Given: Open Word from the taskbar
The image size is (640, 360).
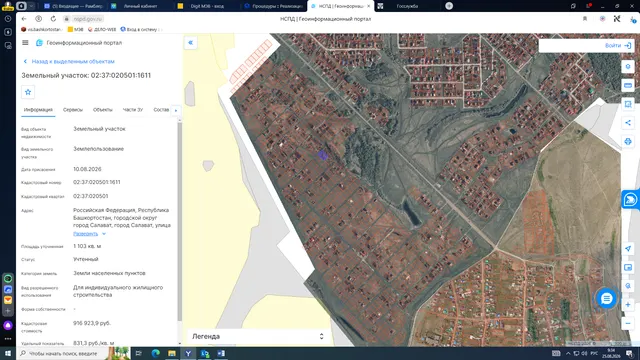Looking at the screenshot, I should pos(221,353).
